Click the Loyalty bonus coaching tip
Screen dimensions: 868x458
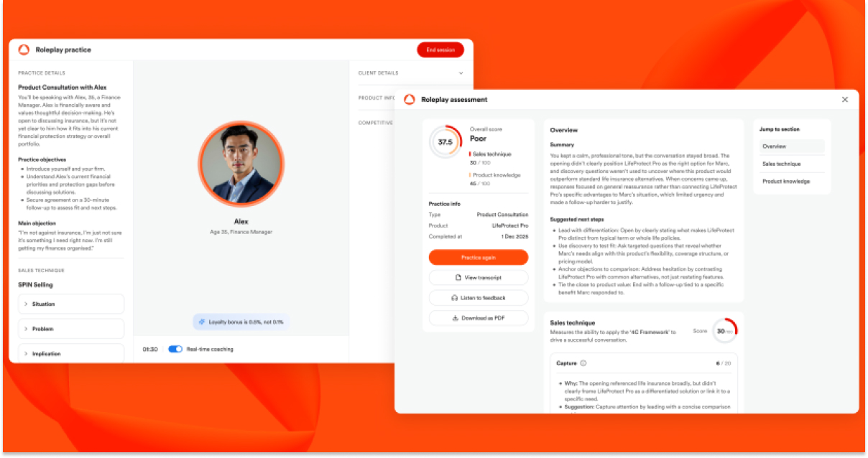click(x=241, y=322)
